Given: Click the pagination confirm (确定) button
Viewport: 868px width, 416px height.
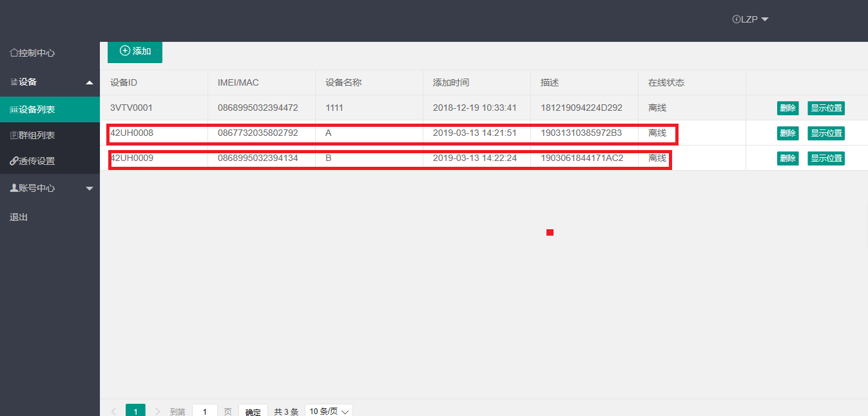Looking at the screenshot, I should (253, 411).
